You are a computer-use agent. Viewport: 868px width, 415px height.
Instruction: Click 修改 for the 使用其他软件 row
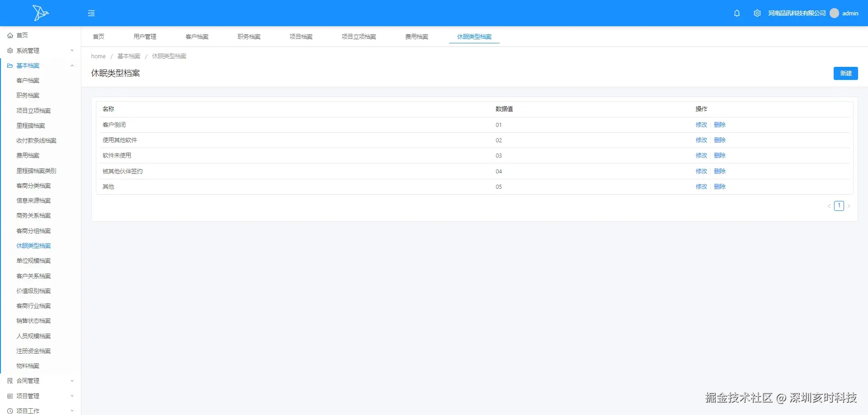click(701, 140)
